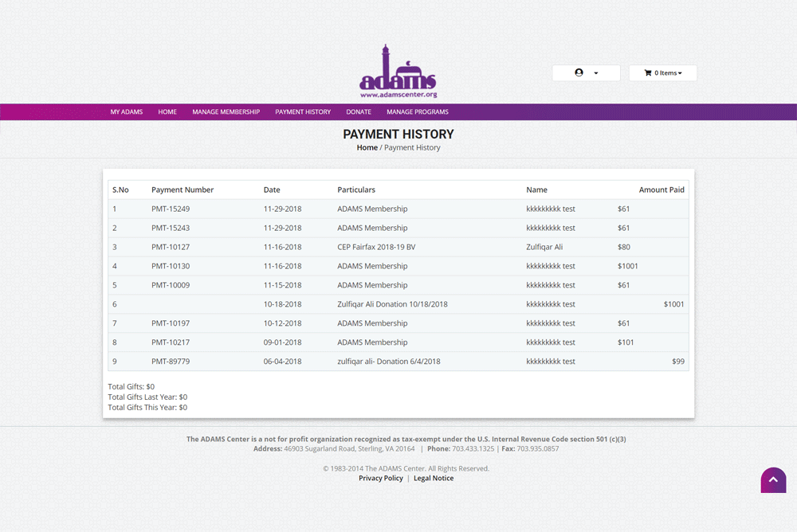Click the PAYMENT HISTORY page heading
The image size is (797, 532).
(398, 134)
